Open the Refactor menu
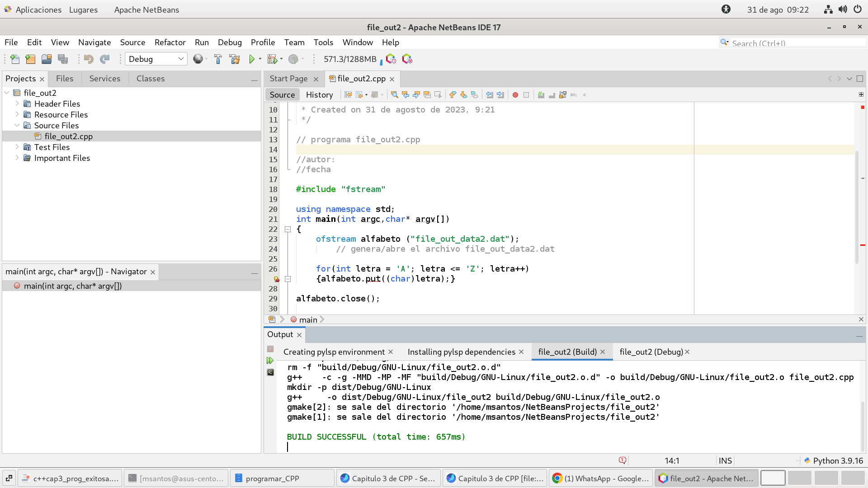 (x=170, y=42)
